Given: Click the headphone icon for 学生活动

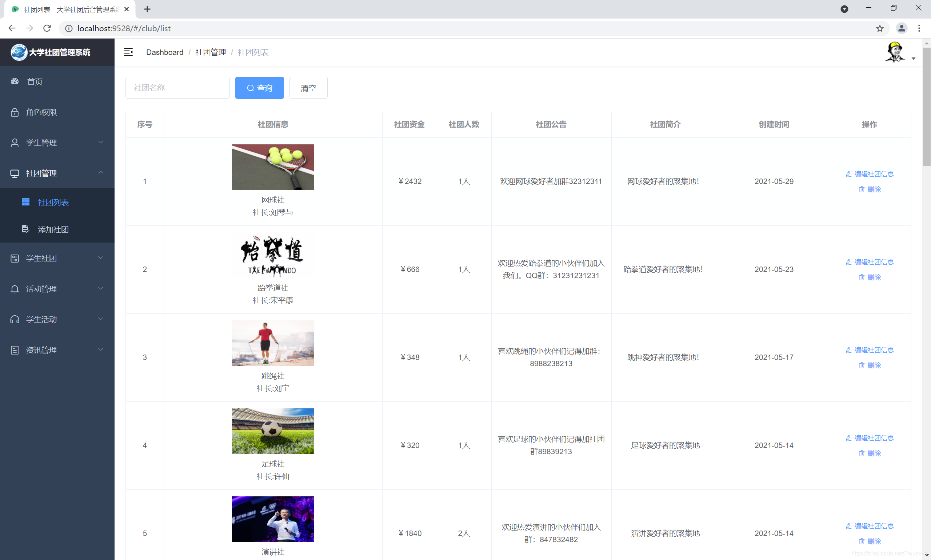Looking at the screenshot, I should tap(15, 319).
